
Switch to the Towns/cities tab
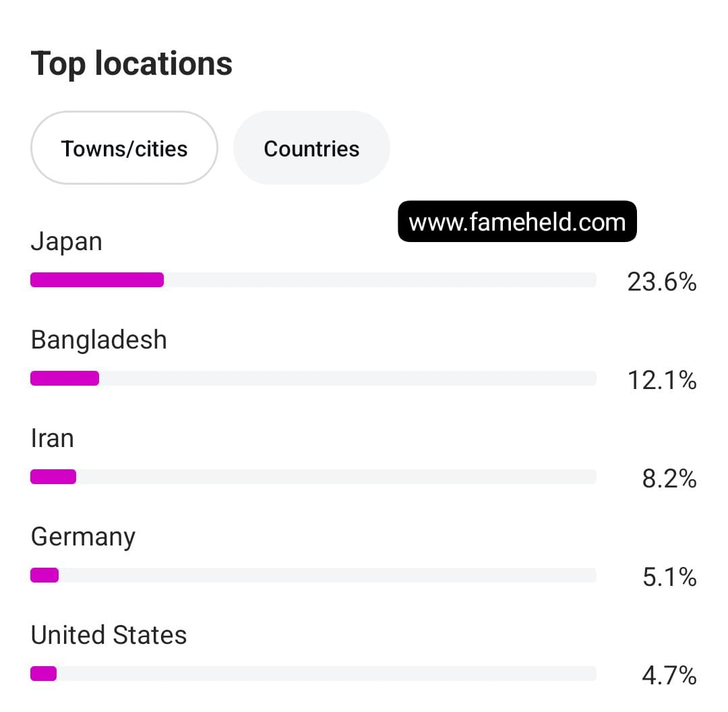(x=124, y=148)
